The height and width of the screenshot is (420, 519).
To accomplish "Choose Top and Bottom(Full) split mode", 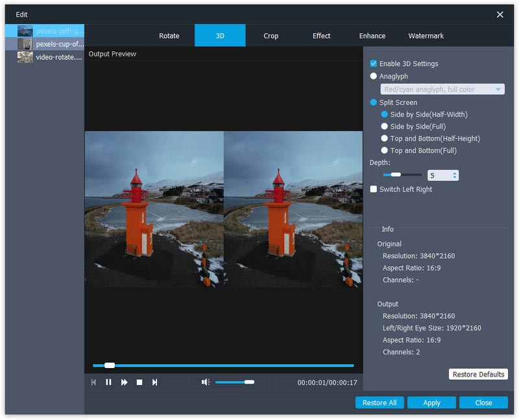I will 385,150.
